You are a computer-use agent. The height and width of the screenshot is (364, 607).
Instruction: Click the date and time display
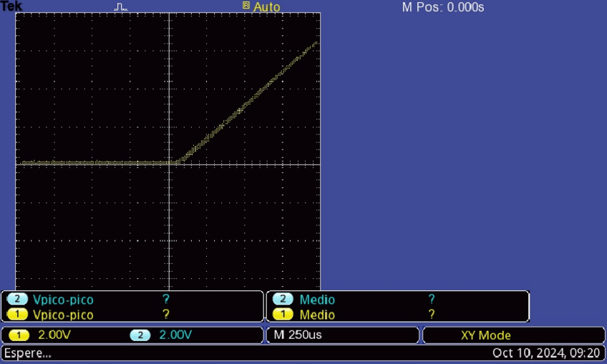pyautogui.click(x=548, y=353)
